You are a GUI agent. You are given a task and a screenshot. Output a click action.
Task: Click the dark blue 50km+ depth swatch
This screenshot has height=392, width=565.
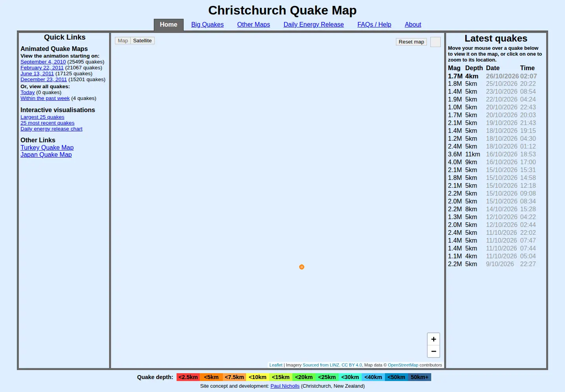pos(420,377)
